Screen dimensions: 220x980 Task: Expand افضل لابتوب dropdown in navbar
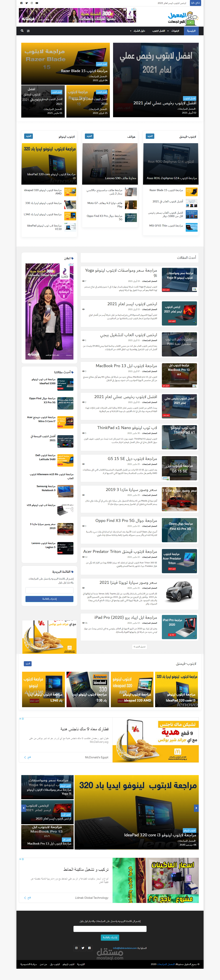159,31
